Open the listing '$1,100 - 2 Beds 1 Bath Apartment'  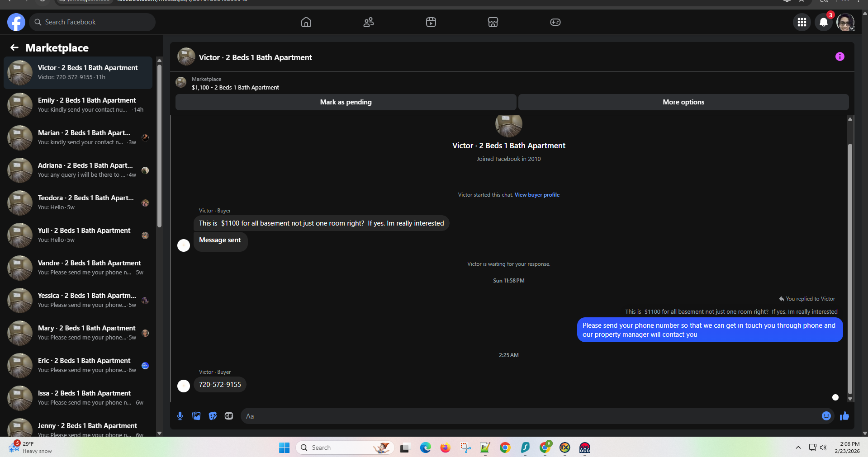coord(235,88)
